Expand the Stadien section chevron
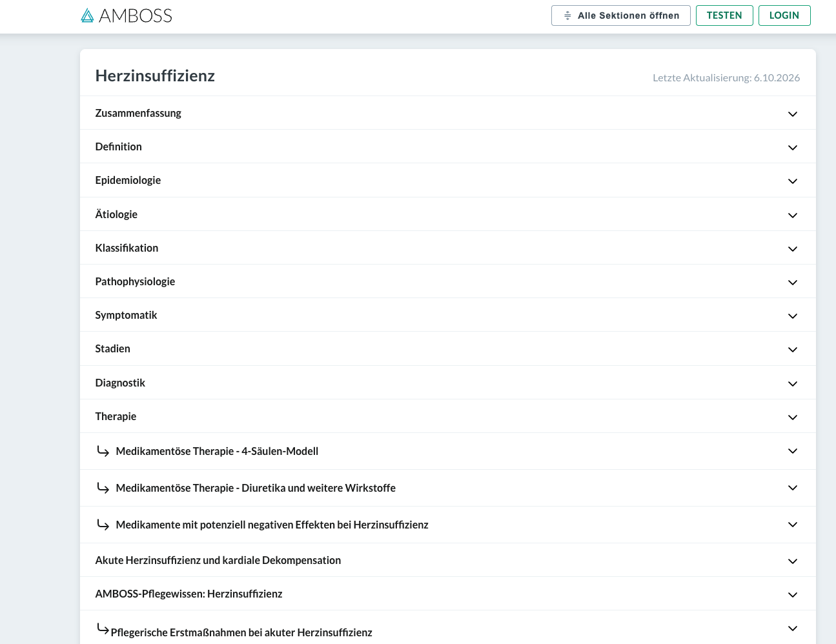This screenshot has width=836, height=644. click(793, 350)
